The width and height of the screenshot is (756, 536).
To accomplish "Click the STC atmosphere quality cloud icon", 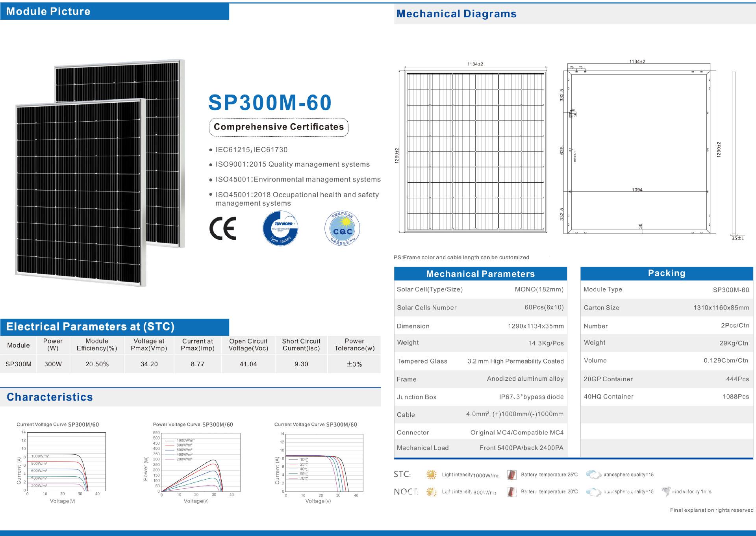I will [593, 475].
